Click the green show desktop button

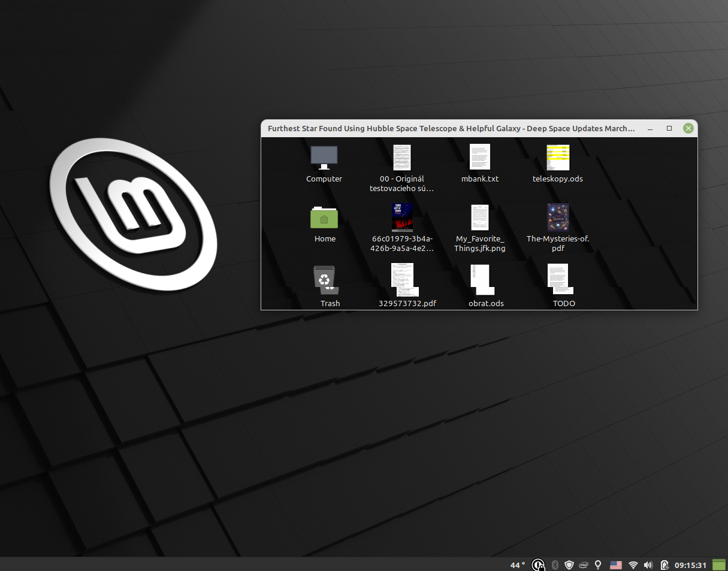(x=719, y=565)
